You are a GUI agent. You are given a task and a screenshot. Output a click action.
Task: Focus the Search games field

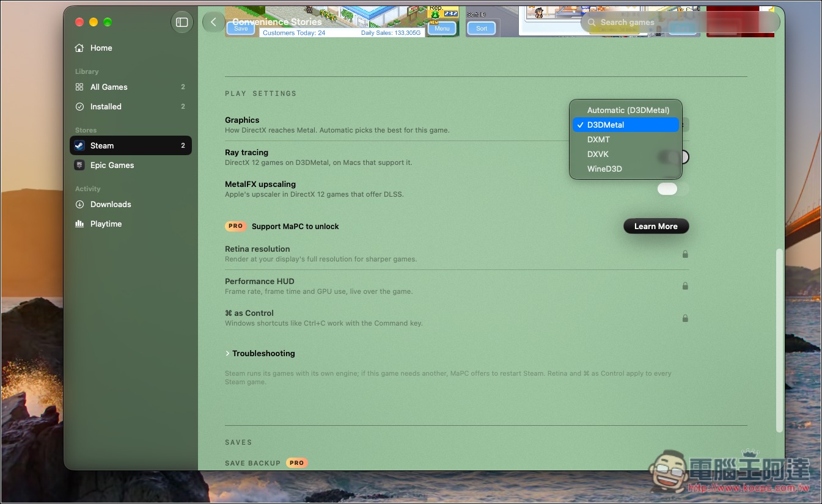coord(680,22)
